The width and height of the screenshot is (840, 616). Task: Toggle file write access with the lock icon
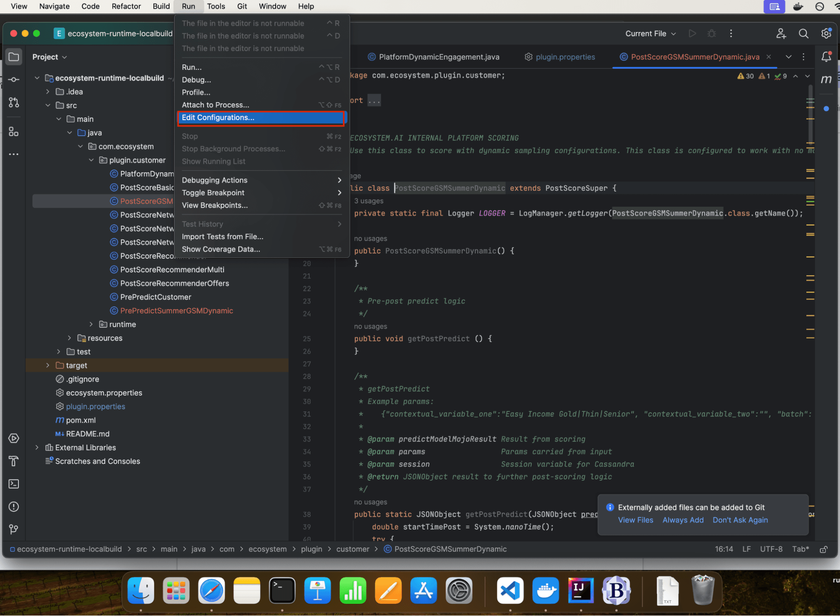pos(823,549)
